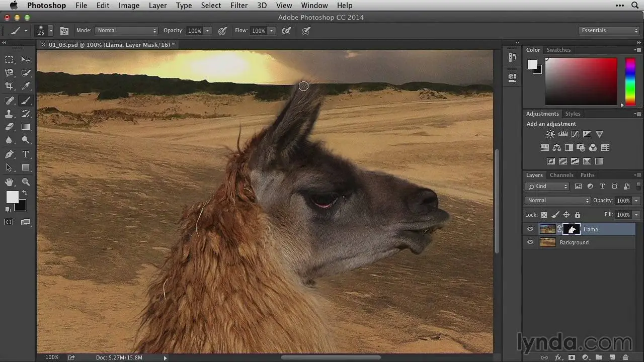644x362 pixels.
Task: Toggle airbrush-style build-up effects
Action: pos(286,31)
